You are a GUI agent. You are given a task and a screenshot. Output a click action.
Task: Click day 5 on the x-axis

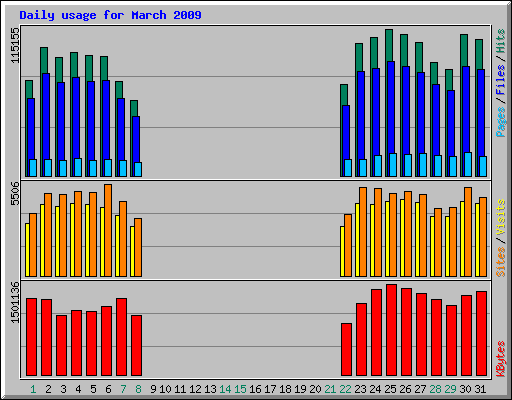93,389
